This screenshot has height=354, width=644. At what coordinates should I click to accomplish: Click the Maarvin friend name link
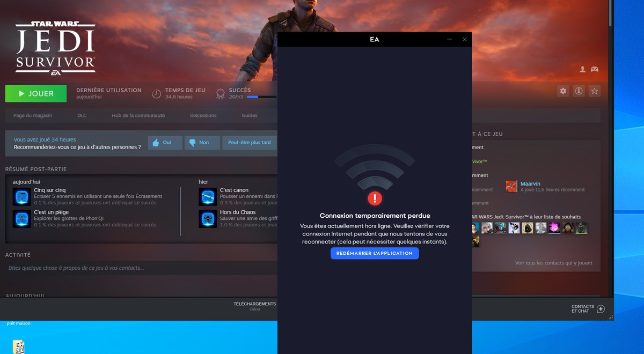(x=530, y=184)
